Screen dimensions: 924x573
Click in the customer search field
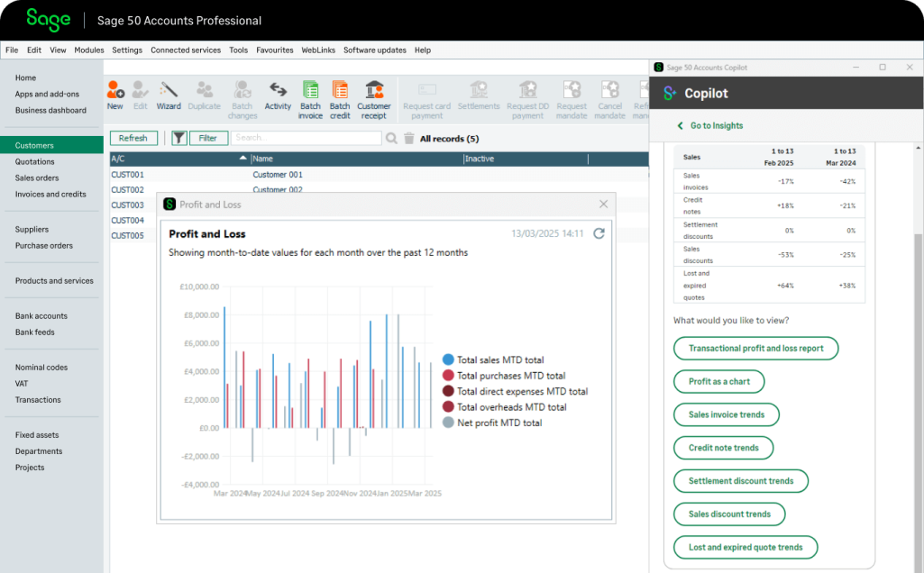pyautogui.click(x=306, y=138)
